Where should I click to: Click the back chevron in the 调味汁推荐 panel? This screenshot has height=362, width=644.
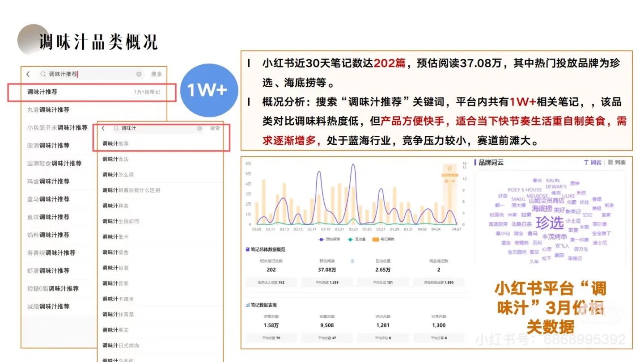(x=29, y=74)
